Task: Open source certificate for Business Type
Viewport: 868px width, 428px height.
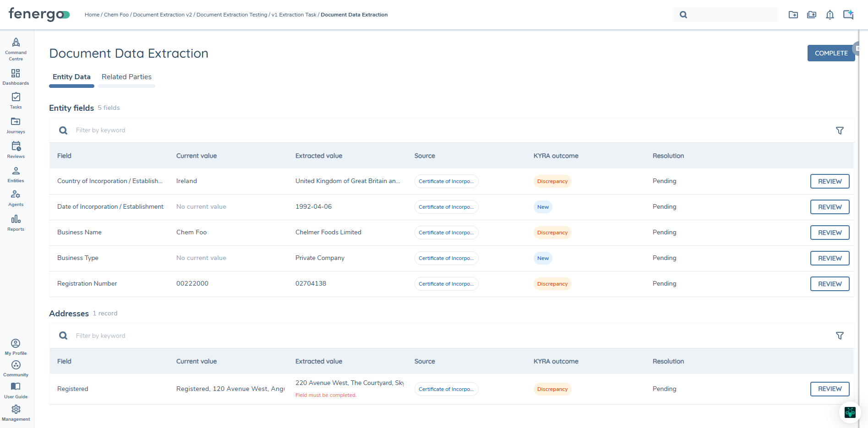Action: (446, 258)
